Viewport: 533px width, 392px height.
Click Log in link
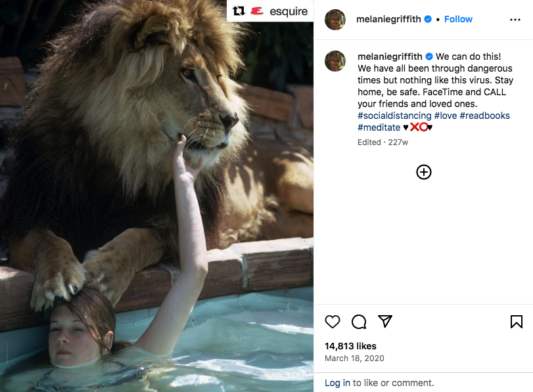[337, 383]
